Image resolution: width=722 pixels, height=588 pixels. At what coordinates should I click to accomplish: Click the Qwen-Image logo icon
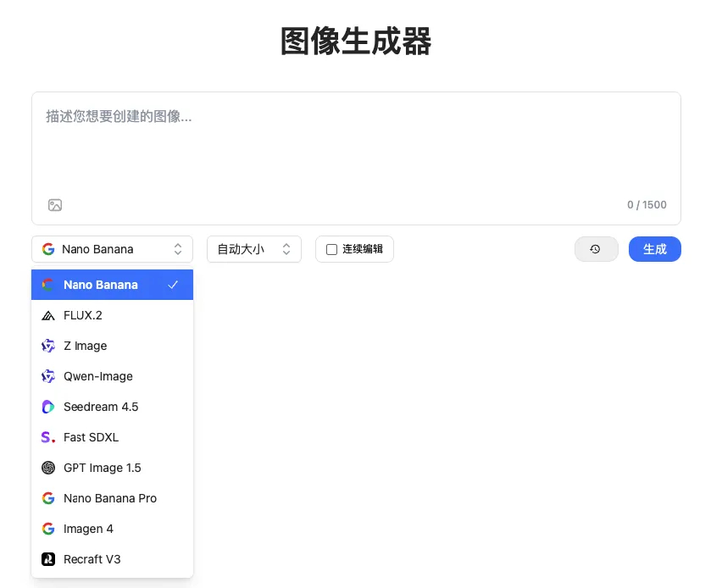[48, 376]
